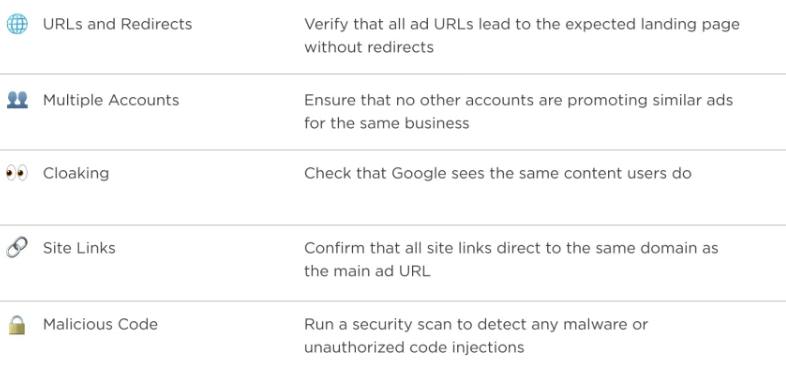Click the eyes icon next to Cloaking
This screenshot has height=372, width=786.
point(17,173)
